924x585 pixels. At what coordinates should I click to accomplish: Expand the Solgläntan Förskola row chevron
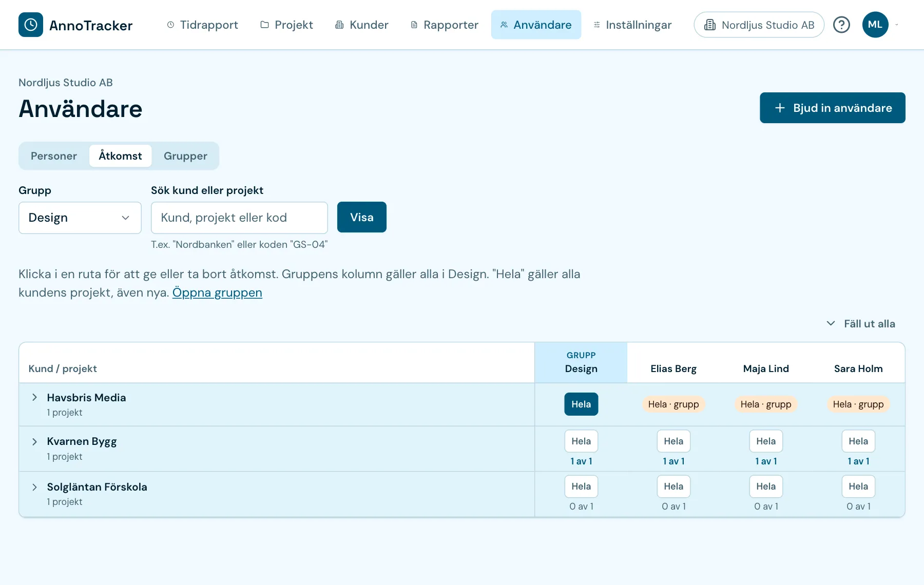coord(34,487)
